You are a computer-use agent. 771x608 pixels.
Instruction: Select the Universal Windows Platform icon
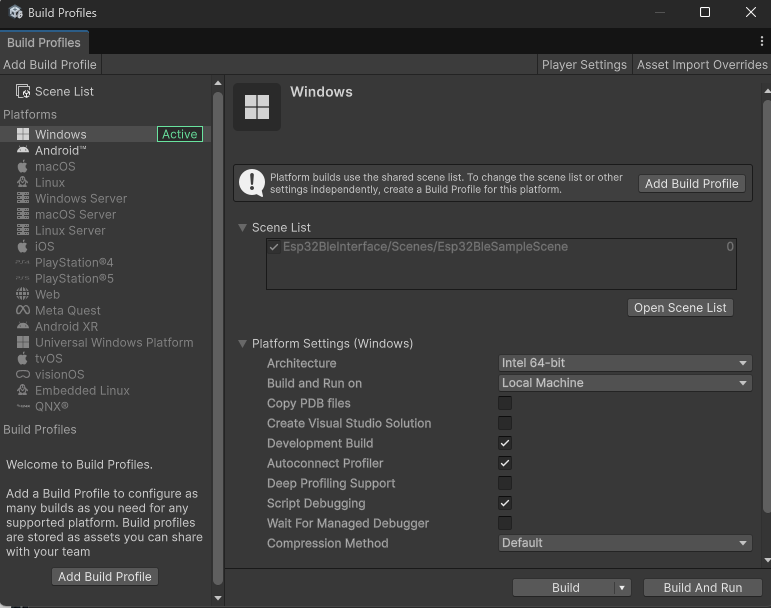click(23, 343)
